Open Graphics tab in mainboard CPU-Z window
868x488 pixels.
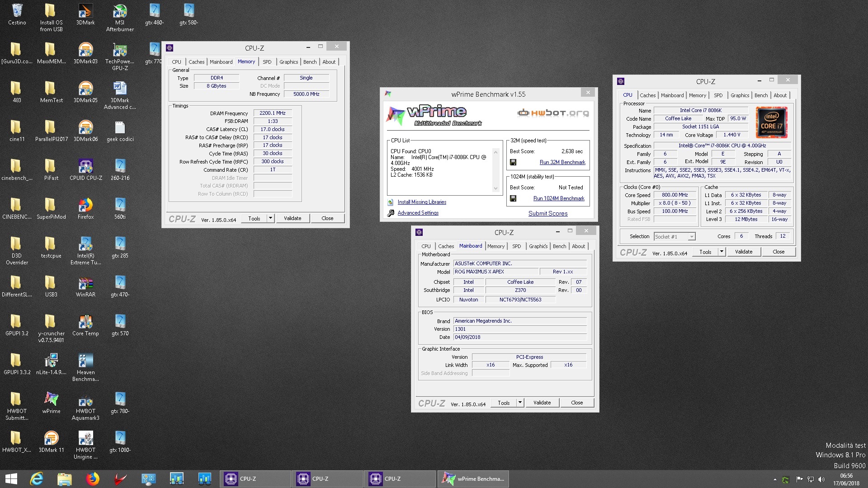pyautogui.click(x=538, y=246)
